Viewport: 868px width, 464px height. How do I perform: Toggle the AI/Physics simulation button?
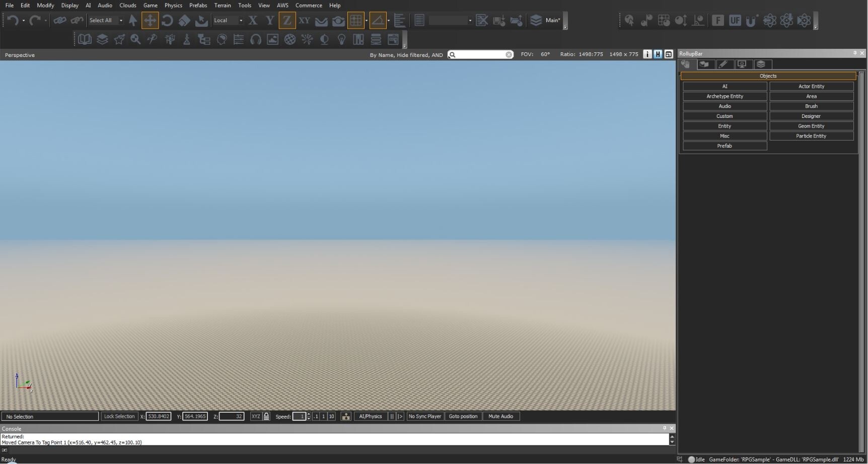tap(371, 416)
